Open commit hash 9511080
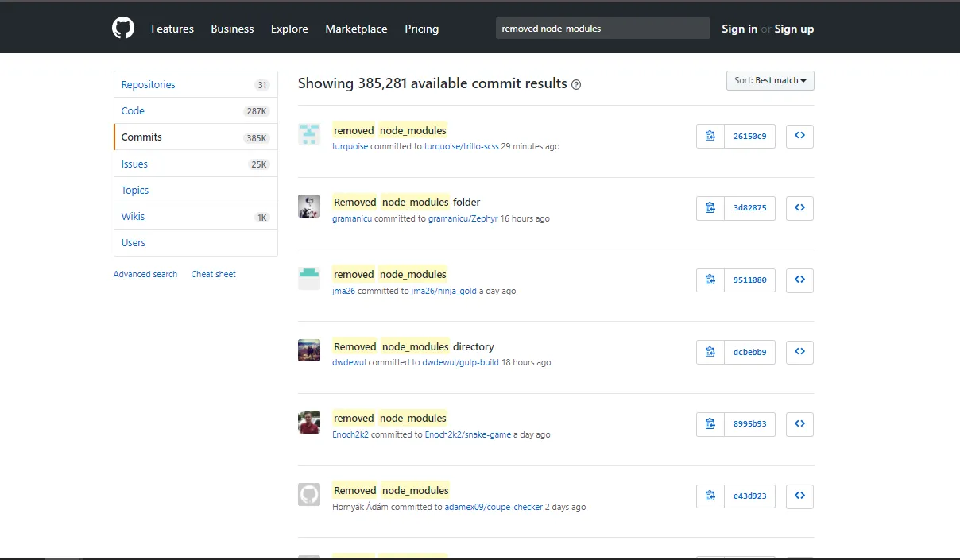This screenshot has width=960, height=560. pyautogui.click(x=749, y=280)
